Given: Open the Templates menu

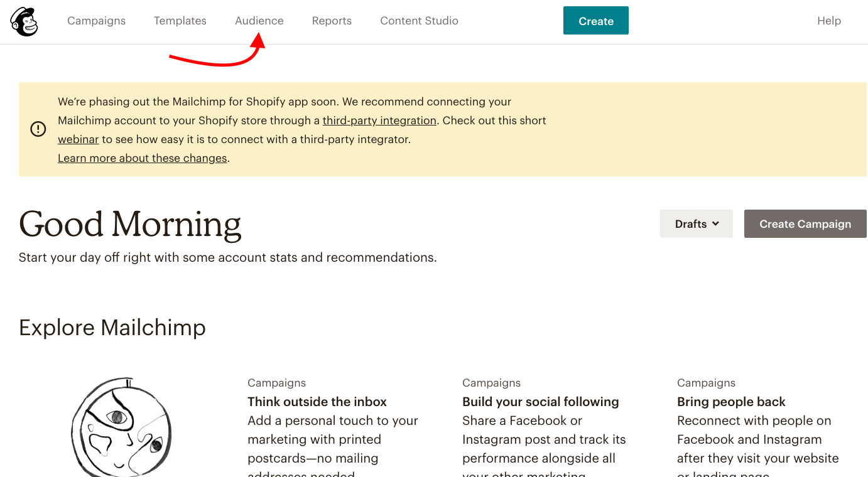Looking at the screenshot, I should (180, 21).
